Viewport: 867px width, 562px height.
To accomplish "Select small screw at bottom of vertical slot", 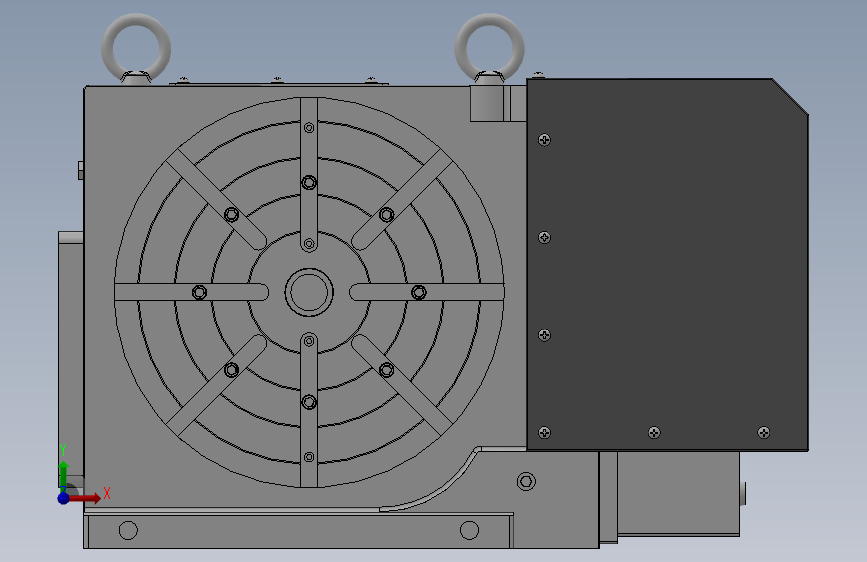I will (309, 457).
